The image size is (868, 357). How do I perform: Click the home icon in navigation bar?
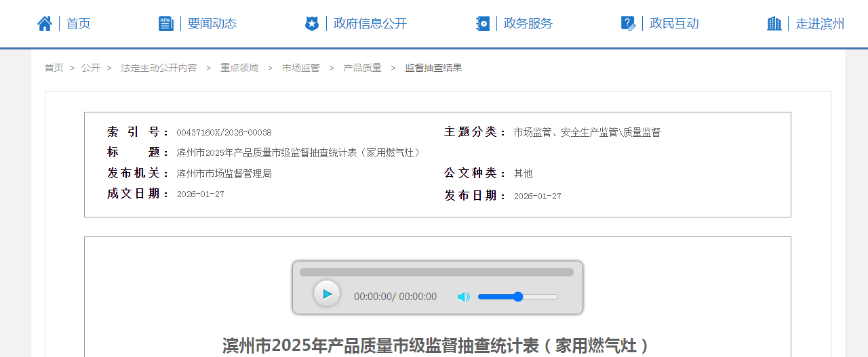tap(45, 24)
